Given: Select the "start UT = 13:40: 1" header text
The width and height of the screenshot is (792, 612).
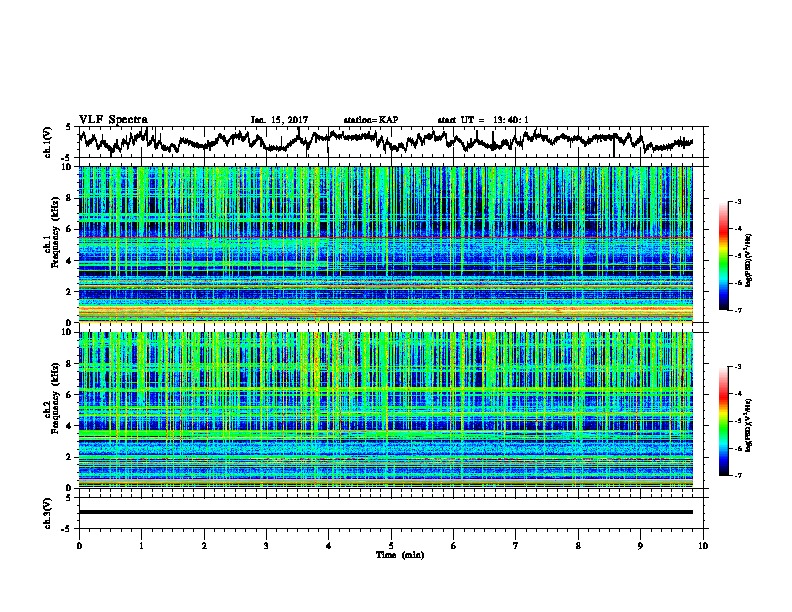Looking at the screenshot, I should click(x=483, y=120).
